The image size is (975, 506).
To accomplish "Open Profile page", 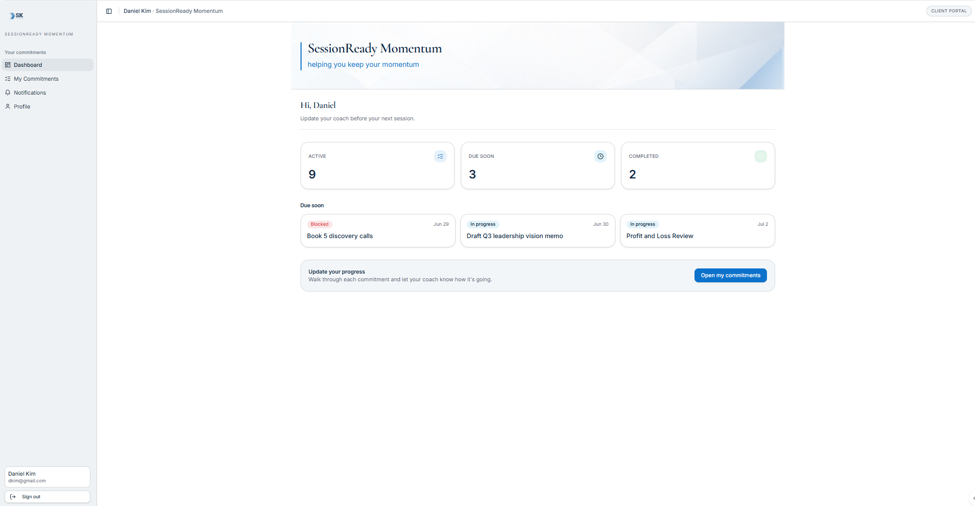I will (48, 106).
